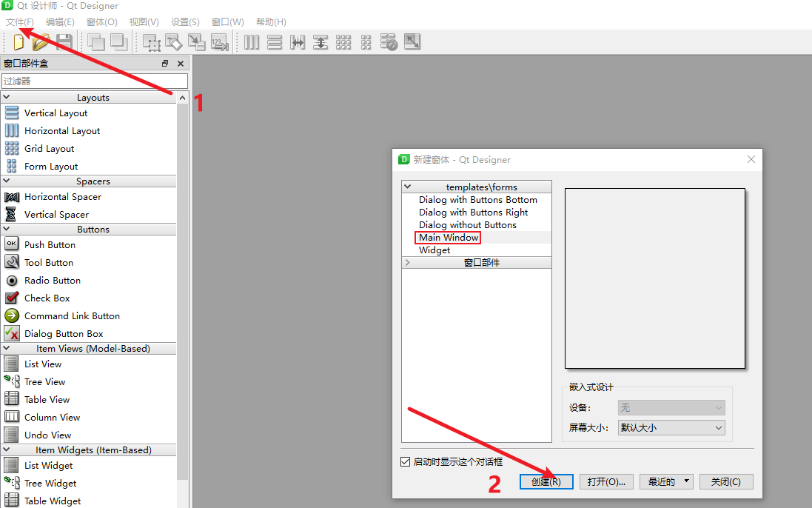The width and height of the screenshot is (812, 508).
Task: Collapse the templates\forms tree group
Action: coord(408,187)
